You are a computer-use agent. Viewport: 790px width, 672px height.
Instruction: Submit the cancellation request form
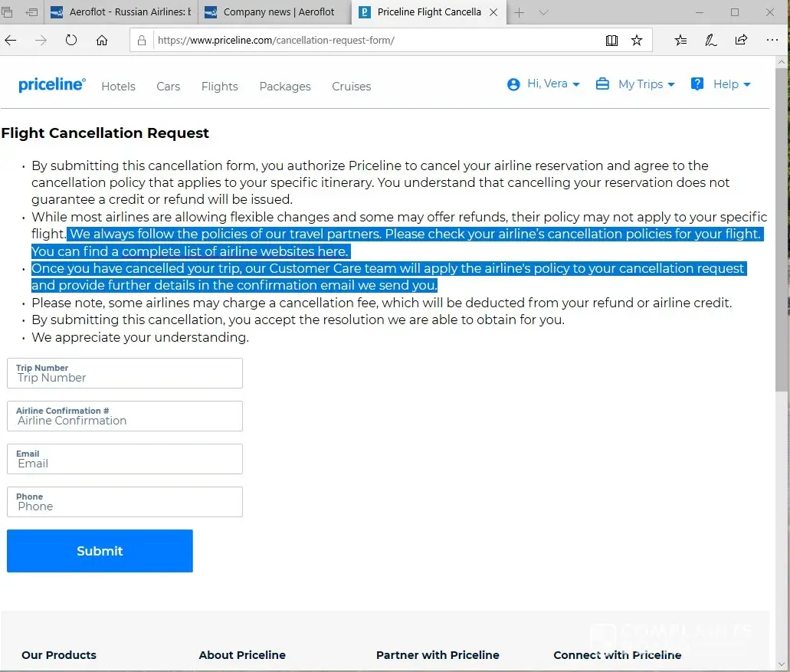click(x=100, y=551)
